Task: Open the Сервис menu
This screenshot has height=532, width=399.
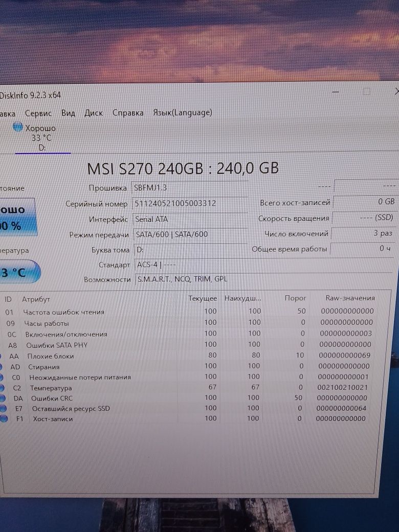Action: coord(38,114)
